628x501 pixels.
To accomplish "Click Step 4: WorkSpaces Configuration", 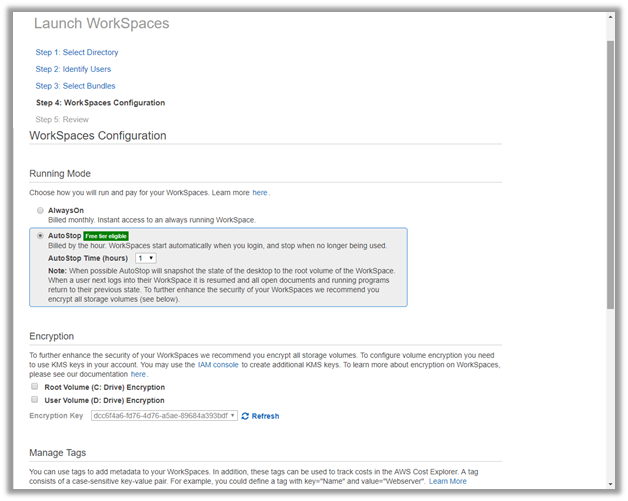I will click(100, 103).
